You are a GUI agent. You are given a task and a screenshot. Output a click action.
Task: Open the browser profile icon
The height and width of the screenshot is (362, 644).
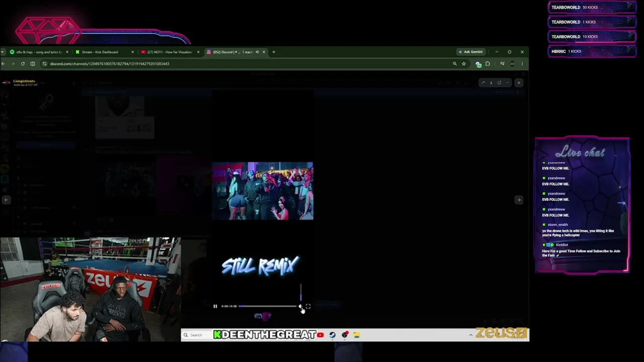512,64
